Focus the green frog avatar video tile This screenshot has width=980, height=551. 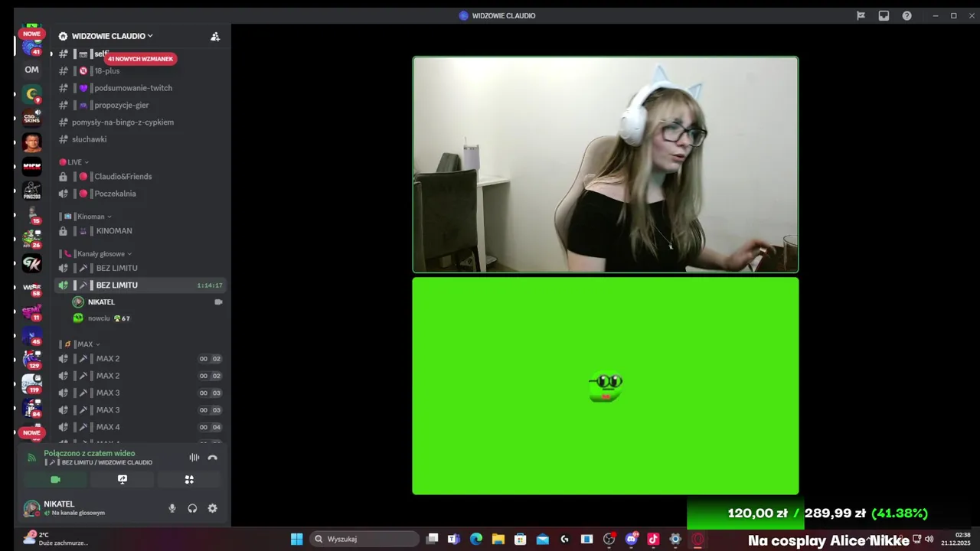point(606,386)
